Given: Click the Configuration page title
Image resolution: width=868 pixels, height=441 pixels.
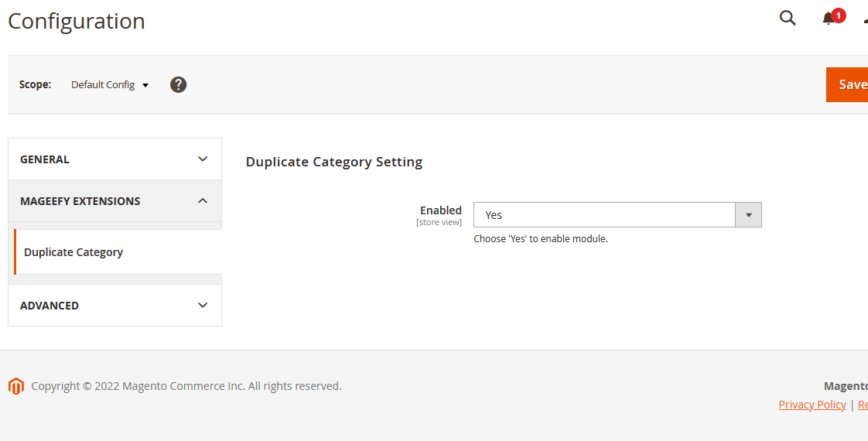Looking at the screenshot, I should pos(77,21).
